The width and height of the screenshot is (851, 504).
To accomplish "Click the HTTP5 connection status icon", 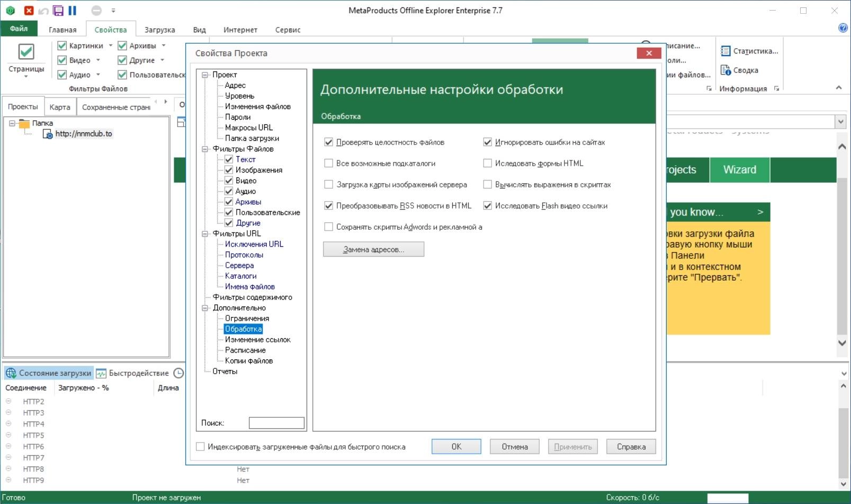I will click(x=8, y=435).
